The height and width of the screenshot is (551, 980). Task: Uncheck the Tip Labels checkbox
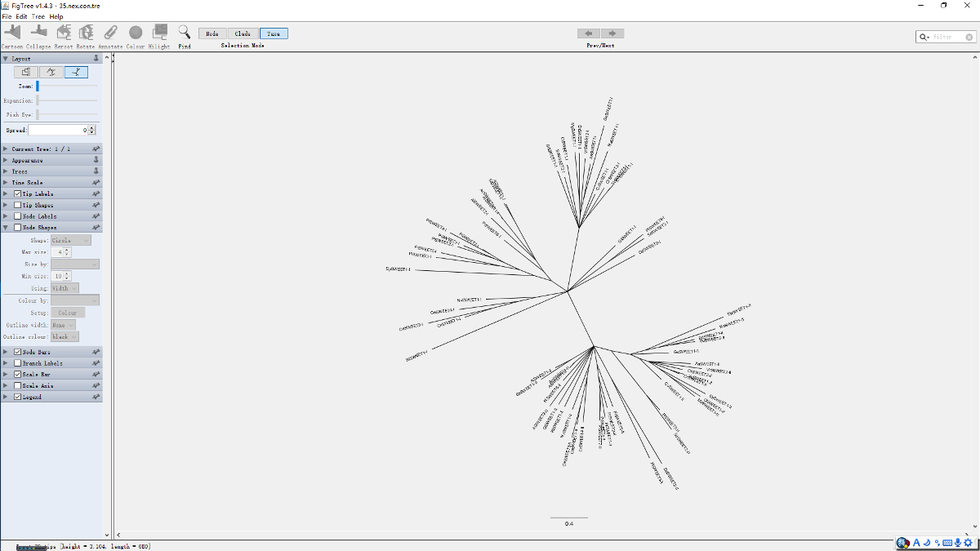coord(18,194)
